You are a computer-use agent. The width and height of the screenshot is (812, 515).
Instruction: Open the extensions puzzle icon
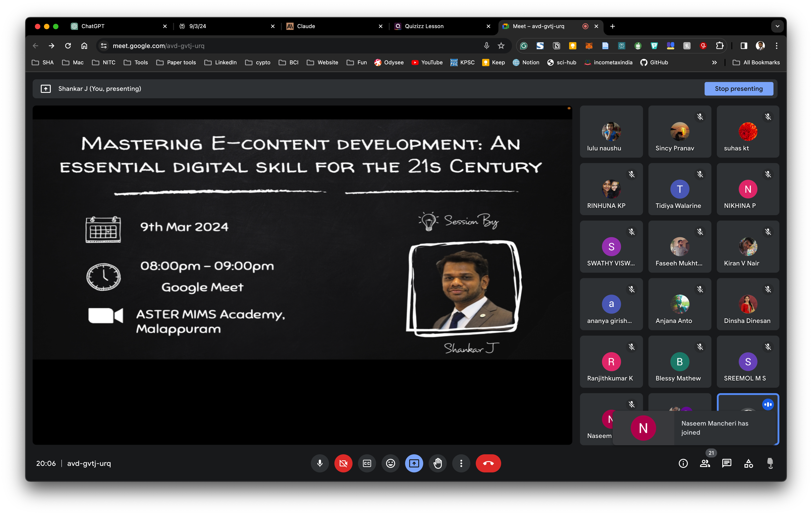(x=720, y=46)
